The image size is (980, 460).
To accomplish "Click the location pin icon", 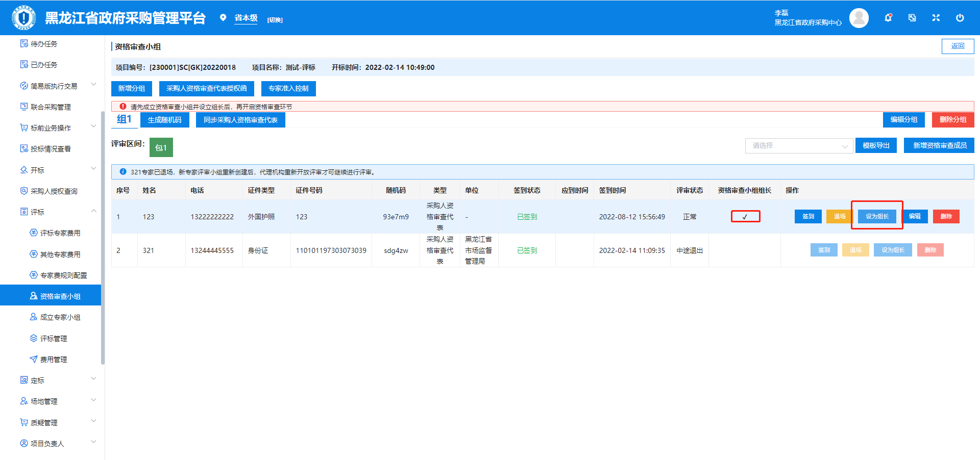I will tap(223, 18).
